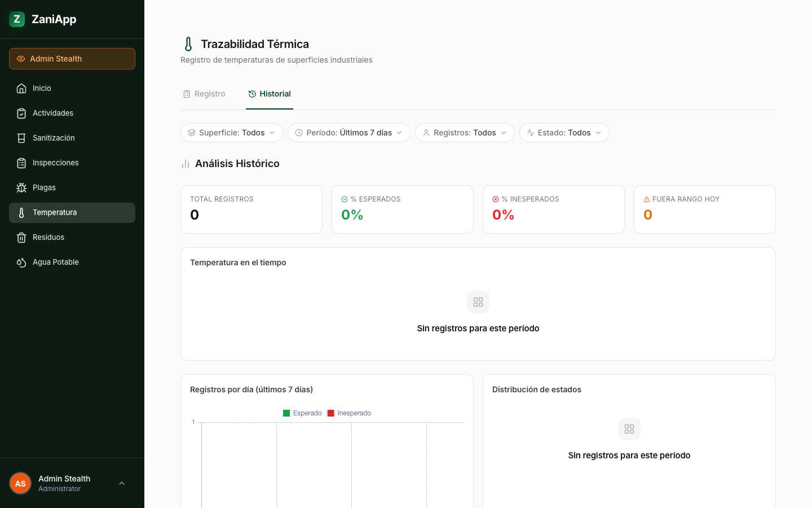Click the Actividades clipboard-check icon

point(21,113)
